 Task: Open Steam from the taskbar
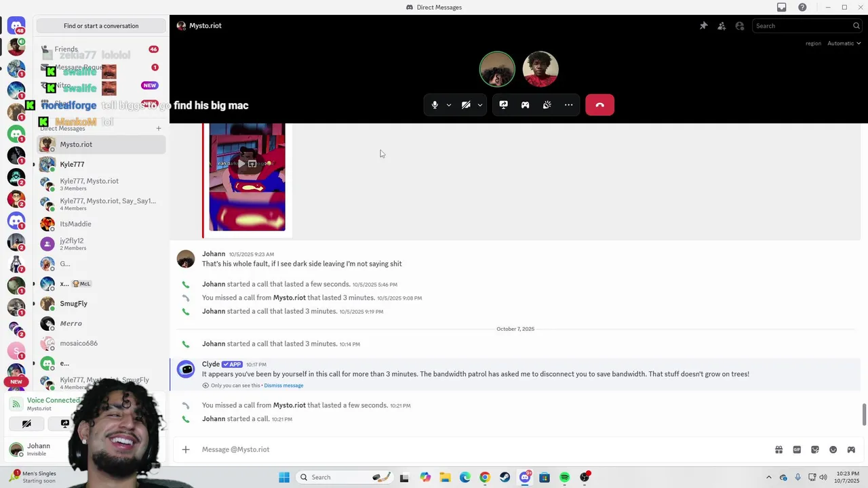[505, 477]
